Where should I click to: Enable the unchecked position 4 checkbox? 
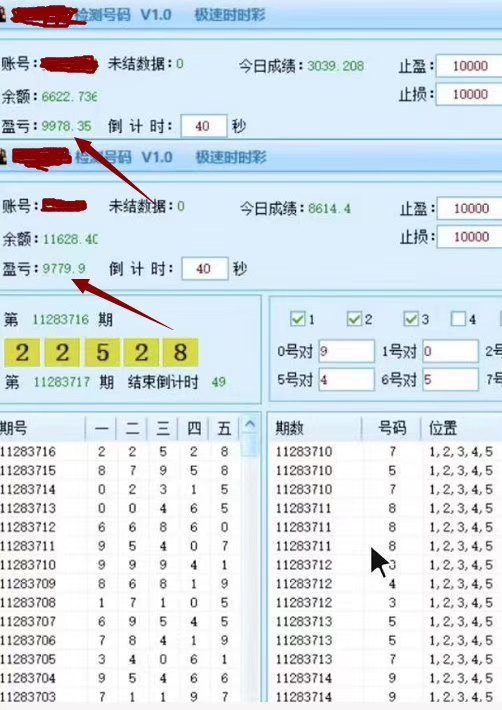[x=458, y=319]
